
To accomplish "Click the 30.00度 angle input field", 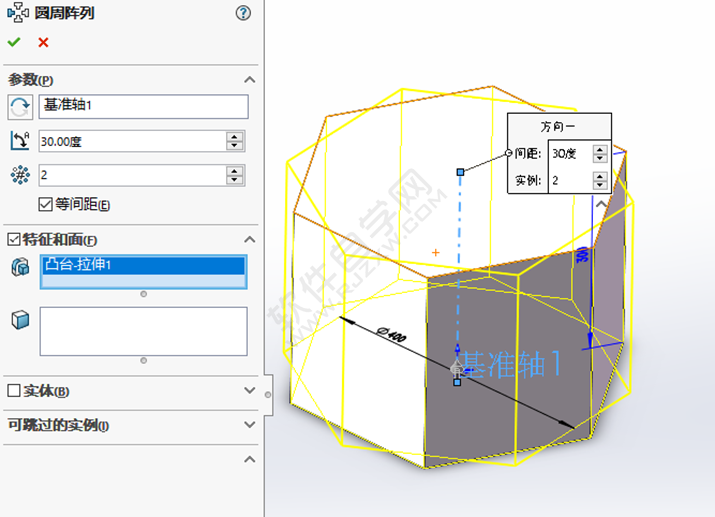I will [132, 141].
